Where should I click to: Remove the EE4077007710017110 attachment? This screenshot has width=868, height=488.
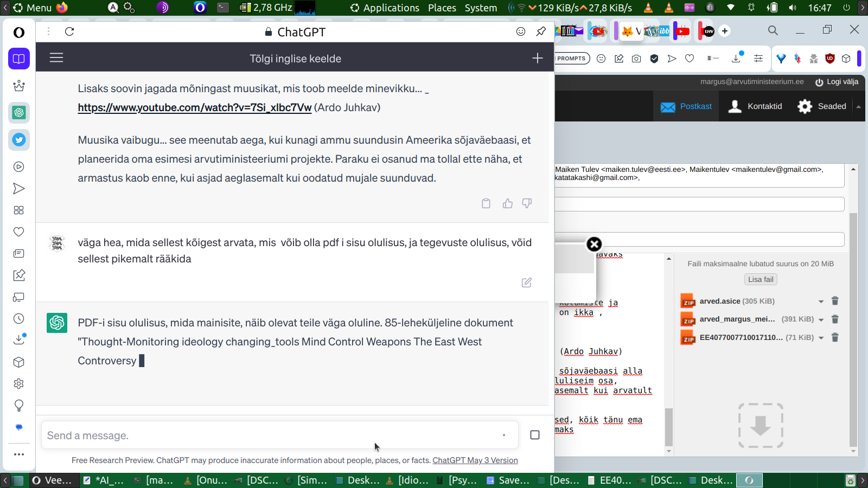pyautogui.click(x=835, y=337)
